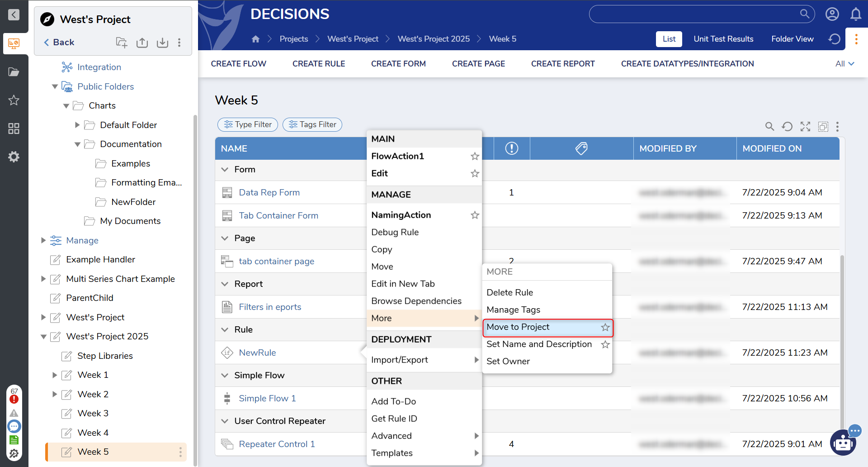This screenshot has width=868, height=467.
Task: Open the All dropdown in create bar
Action: (844, 64)
